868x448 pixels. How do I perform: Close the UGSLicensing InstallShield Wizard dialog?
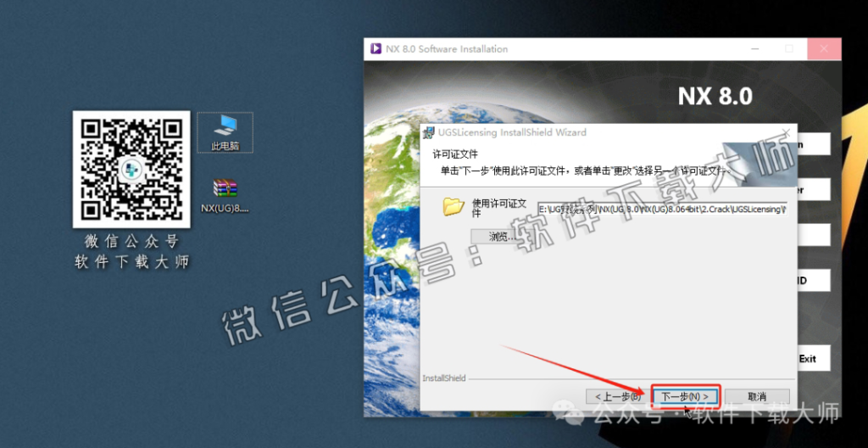pyautogui.click(x=786, y=132)
